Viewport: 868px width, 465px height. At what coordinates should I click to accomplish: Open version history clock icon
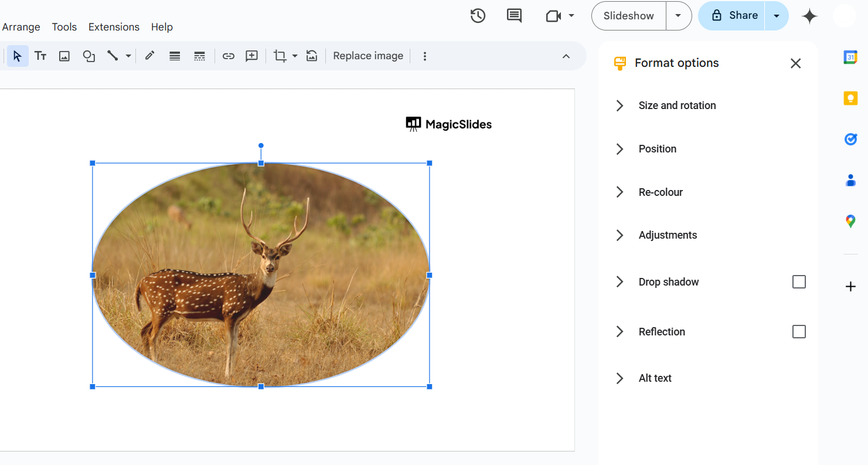[478, 16]
